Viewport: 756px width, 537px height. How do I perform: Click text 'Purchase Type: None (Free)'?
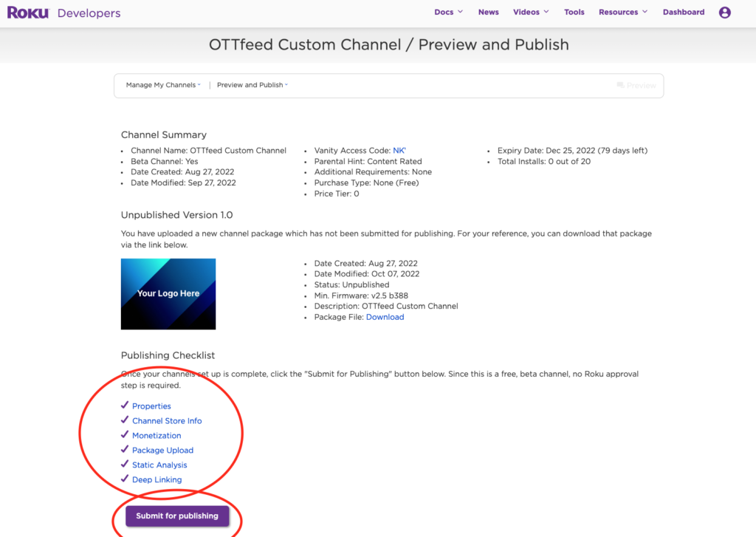[x=366, y=183]
